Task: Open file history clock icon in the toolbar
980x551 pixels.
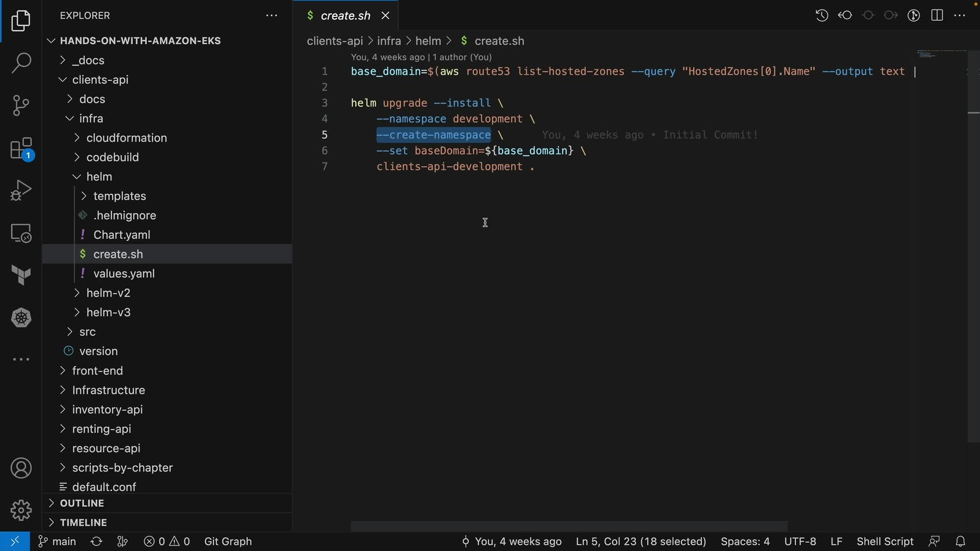Action: [822, 15]
